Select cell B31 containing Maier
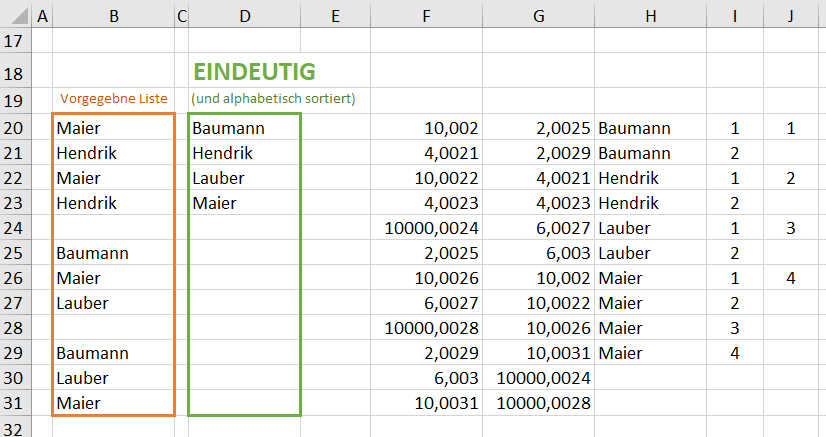Viewport: 826px width, 437px height. pos(114,403)
